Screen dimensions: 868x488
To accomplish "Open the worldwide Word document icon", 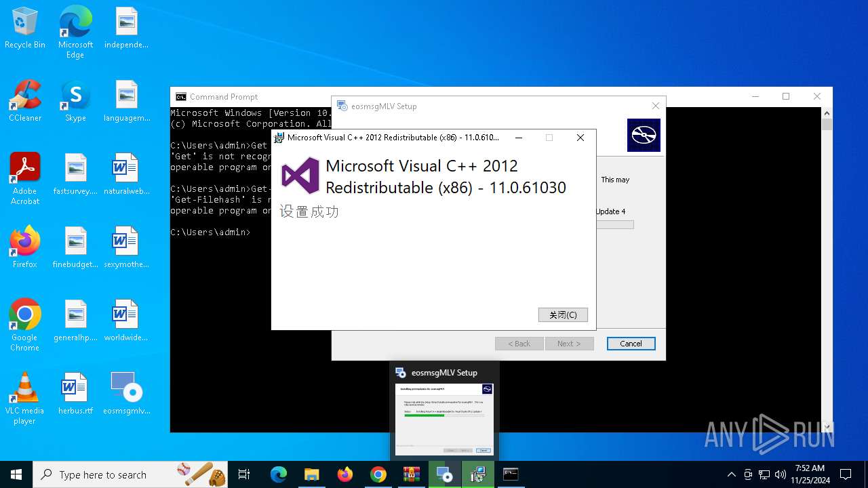I will pos(126,321).
